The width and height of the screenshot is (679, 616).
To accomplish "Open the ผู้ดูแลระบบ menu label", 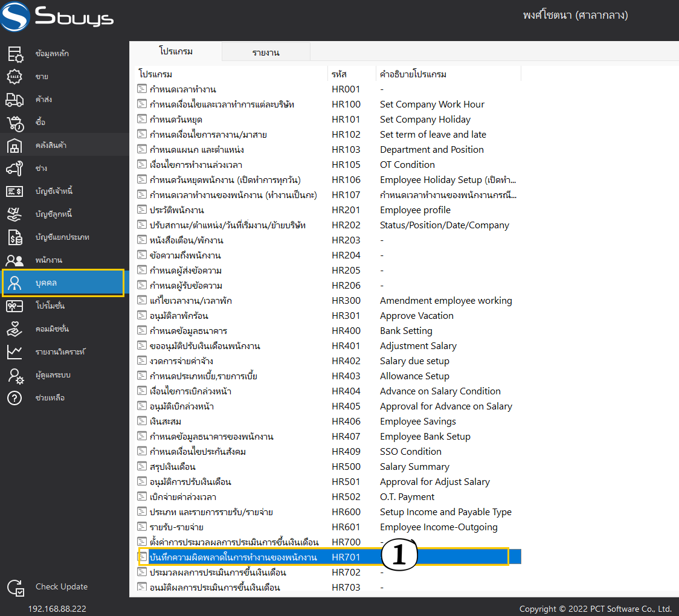I will (x=53, y=375).
